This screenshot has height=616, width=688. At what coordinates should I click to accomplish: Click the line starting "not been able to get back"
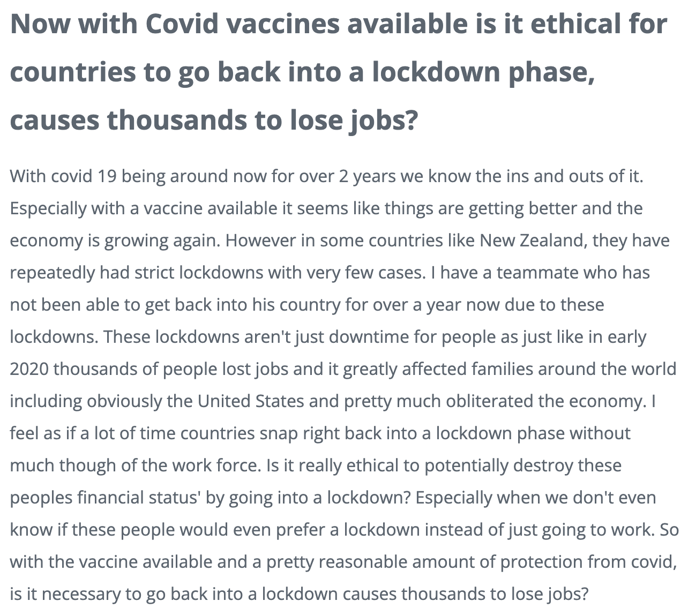pos(307,304)
